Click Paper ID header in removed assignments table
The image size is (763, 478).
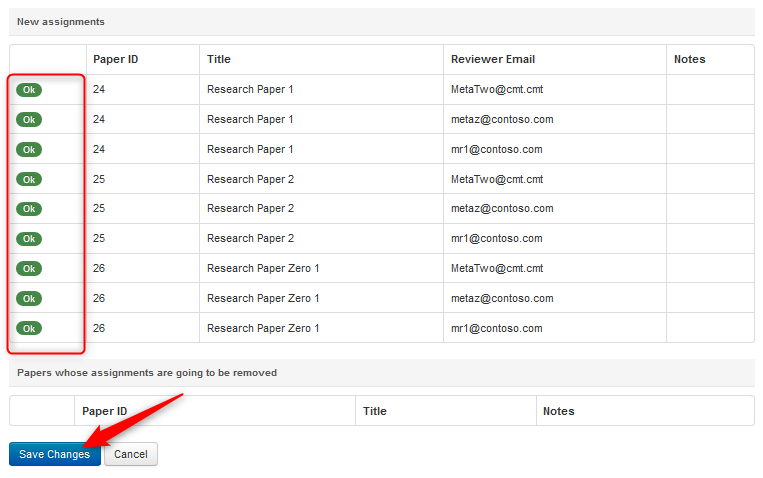(x=105, y=411)
